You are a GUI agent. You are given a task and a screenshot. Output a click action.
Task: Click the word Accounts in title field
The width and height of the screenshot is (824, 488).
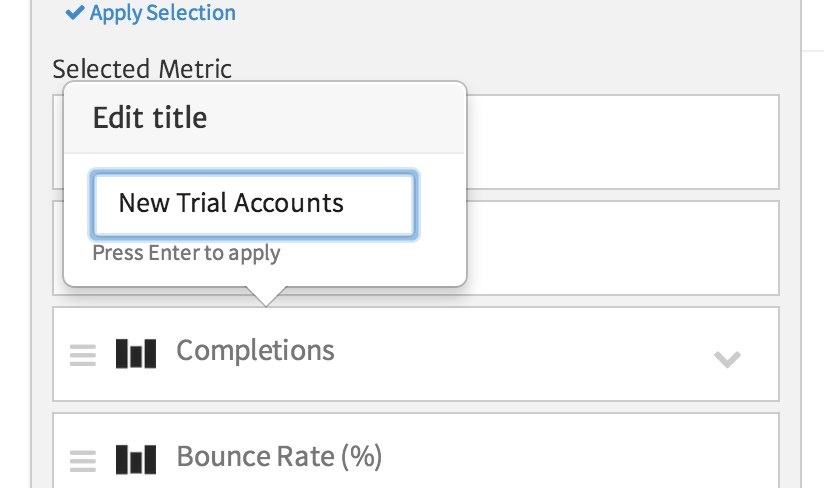[x=297, y=204]
